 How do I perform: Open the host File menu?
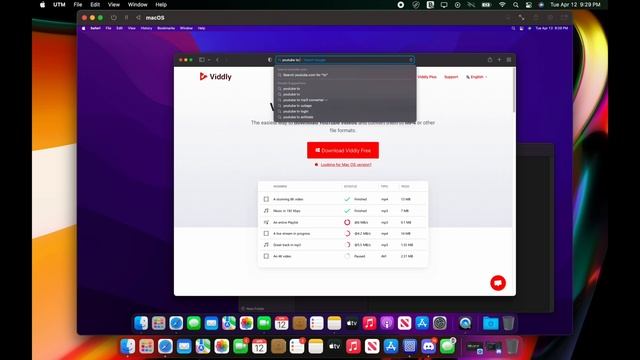78,4
